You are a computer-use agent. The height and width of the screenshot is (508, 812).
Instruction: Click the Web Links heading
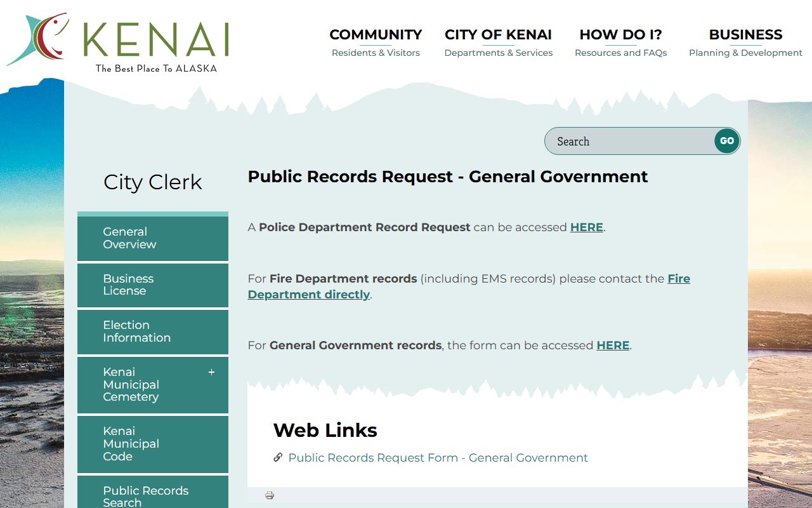pos(325,430)
